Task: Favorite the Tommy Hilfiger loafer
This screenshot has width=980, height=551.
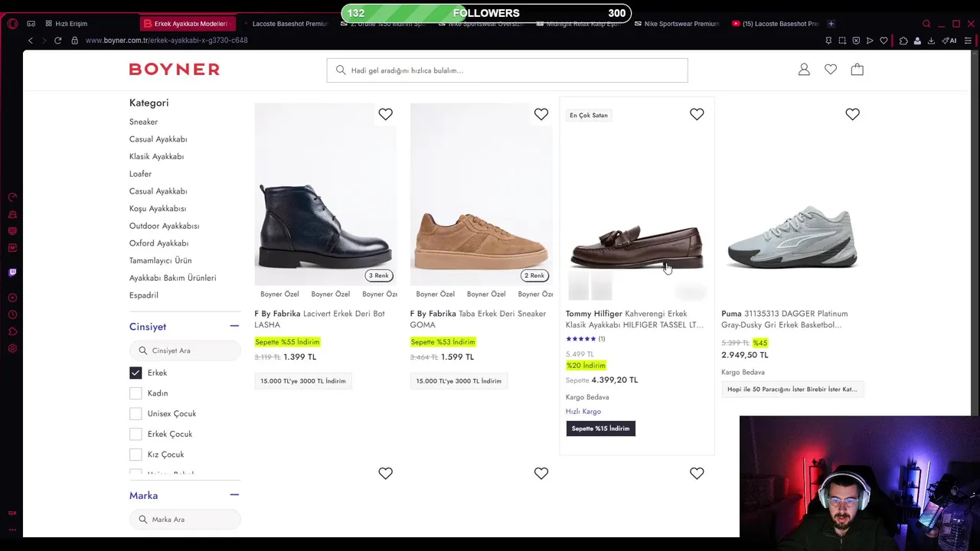Action: [697, 114]
